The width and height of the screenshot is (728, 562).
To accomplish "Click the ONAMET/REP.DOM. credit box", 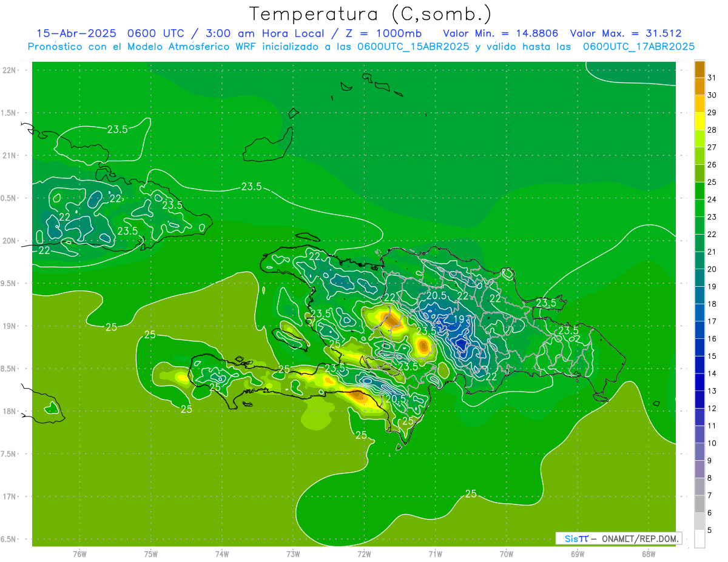I will 618,538.
